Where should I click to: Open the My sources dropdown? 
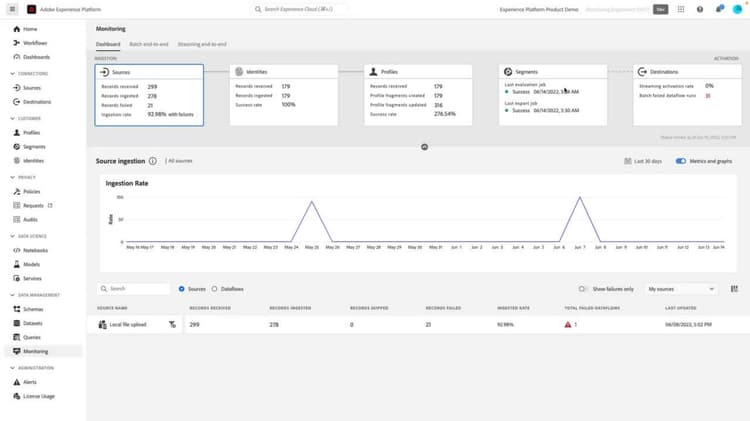tap(681, 289)
